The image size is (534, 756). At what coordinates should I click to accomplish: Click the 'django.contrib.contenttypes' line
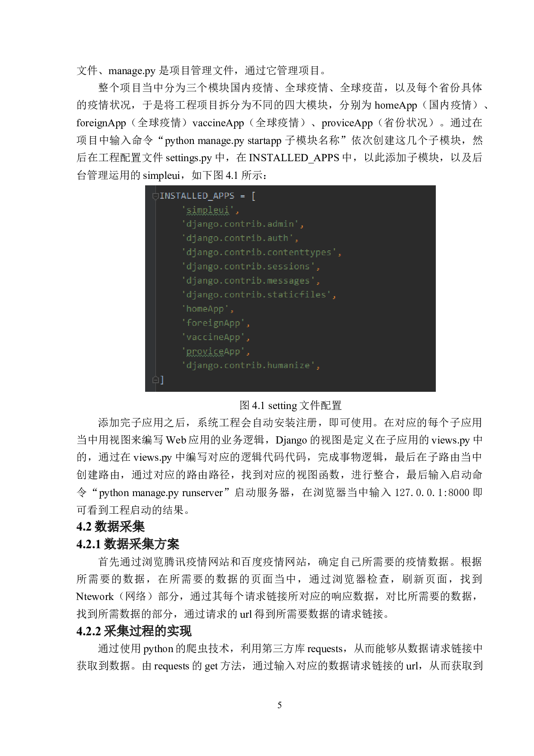(x=261, y=252)
